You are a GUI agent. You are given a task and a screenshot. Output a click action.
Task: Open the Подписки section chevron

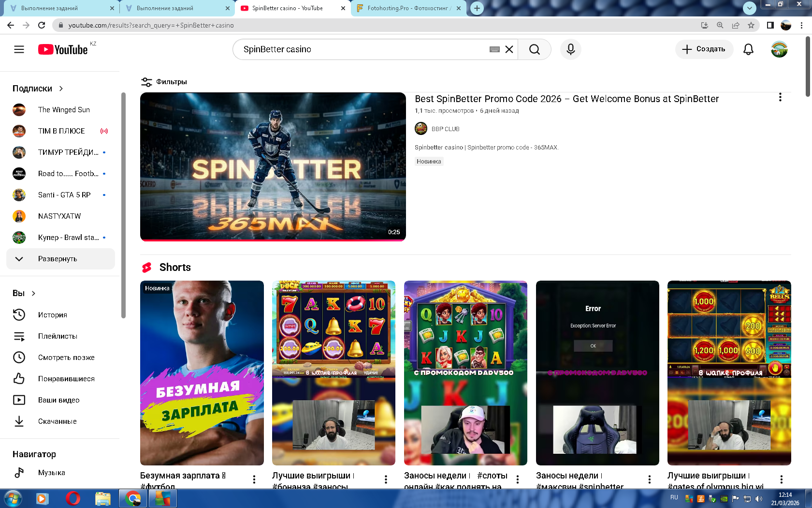61,89
